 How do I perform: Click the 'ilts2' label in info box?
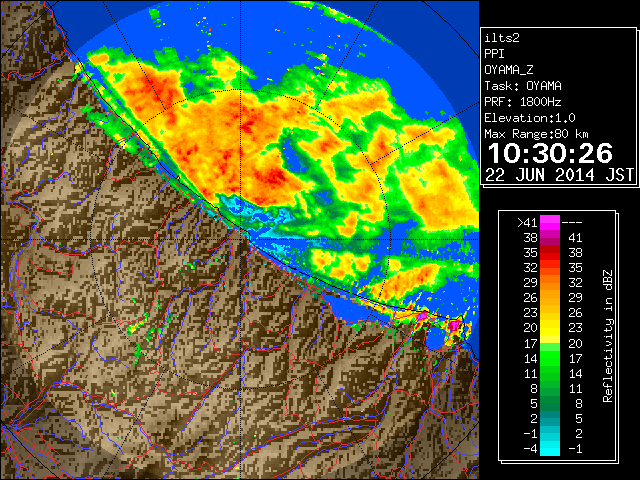point(502,38)
